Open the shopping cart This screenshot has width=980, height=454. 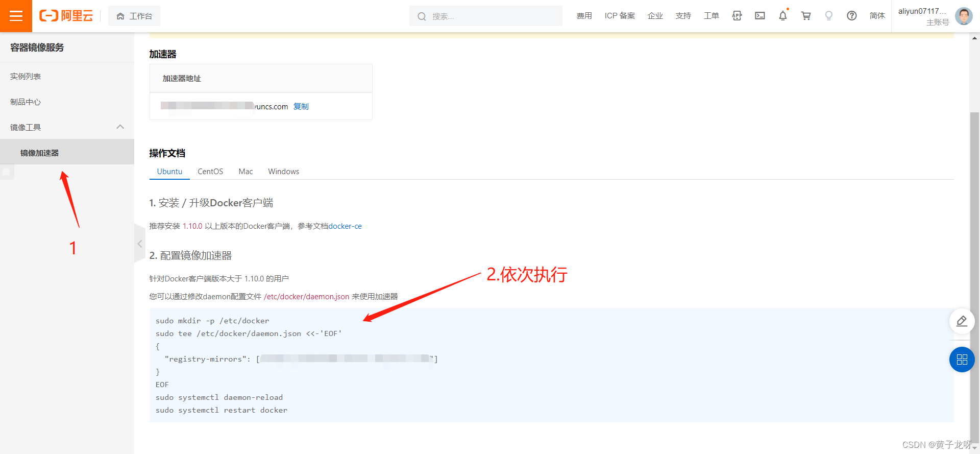(x=806, y=16)
